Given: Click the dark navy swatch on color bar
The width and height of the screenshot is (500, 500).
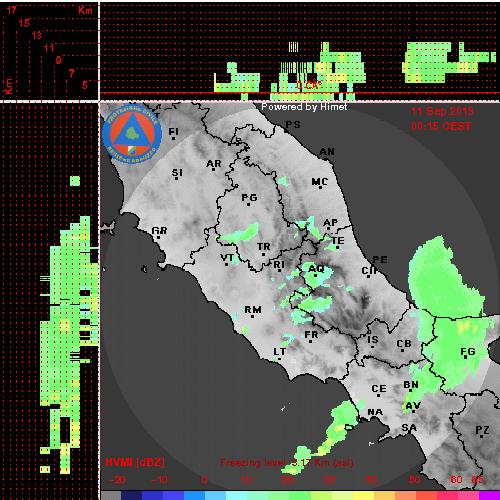Looking at the screenshot, I should (131, 495).
